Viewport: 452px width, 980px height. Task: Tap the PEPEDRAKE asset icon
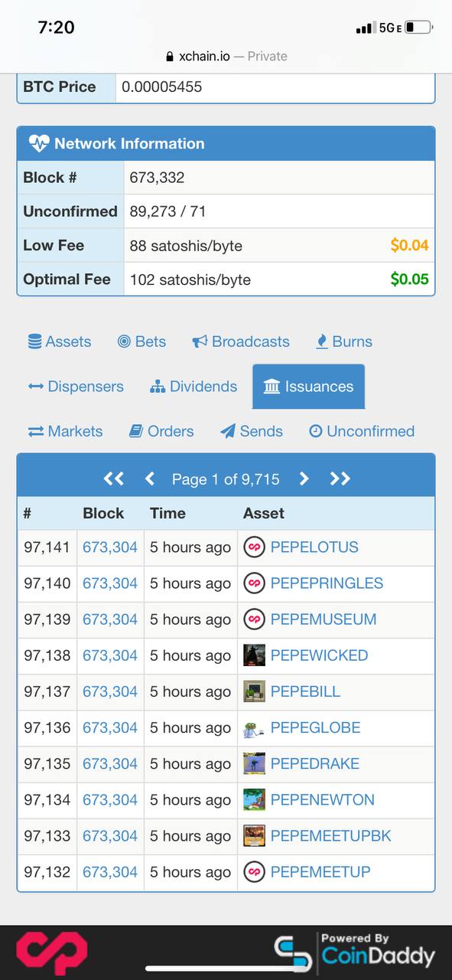coord(254,763)
